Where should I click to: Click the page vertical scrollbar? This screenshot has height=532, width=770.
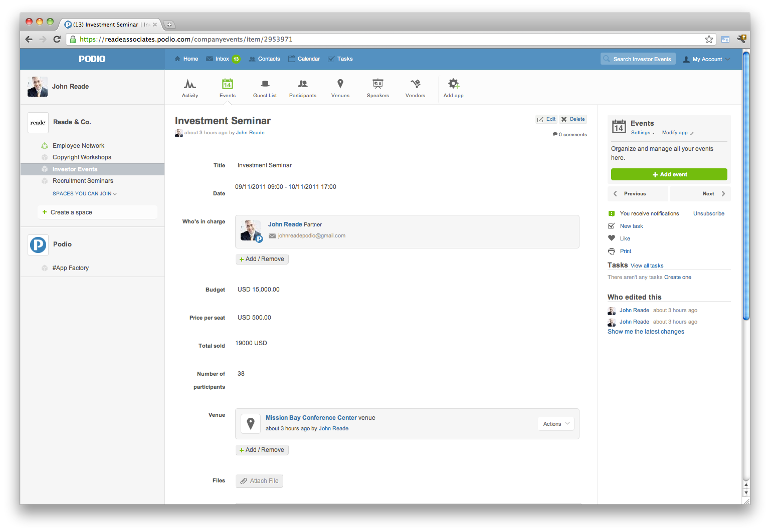(x=746, y=200)
